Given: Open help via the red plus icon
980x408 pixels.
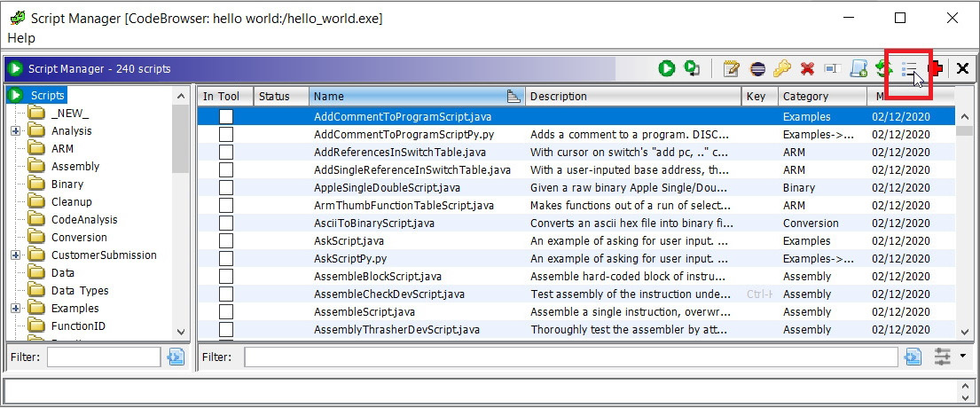Looking at the screenshot, I should [x=937, y=68].
